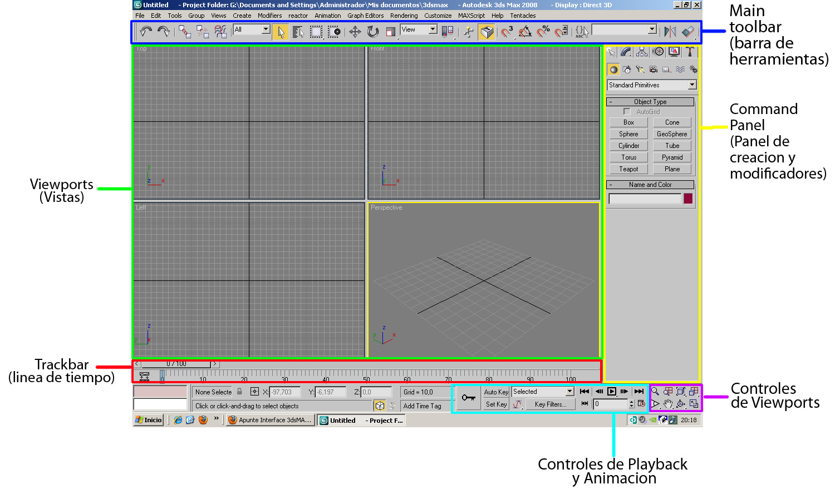Open the reference coordinate 'View' dropdown
Viewport: 835px width, 504px height.
click(419, 29)
